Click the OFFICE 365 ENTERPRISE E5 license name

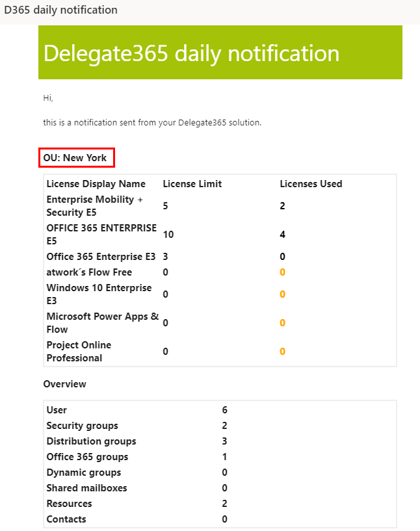tap(101, 235)
